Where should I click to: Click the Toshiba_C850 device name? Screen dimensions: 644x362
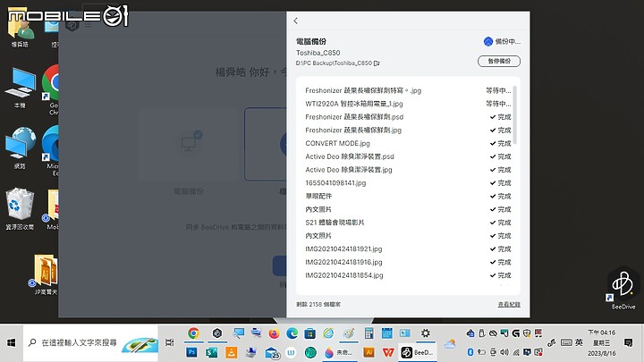[318, 53]
